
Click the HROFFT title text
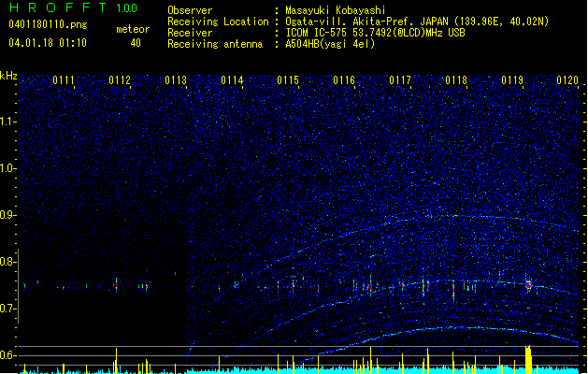(58, 7)
